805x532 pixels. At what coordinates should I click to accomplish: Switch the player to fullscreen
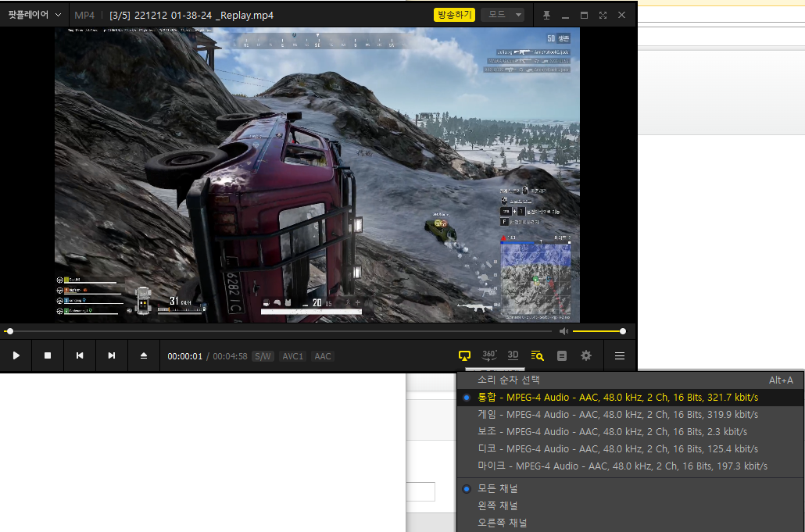coord(603,16)
